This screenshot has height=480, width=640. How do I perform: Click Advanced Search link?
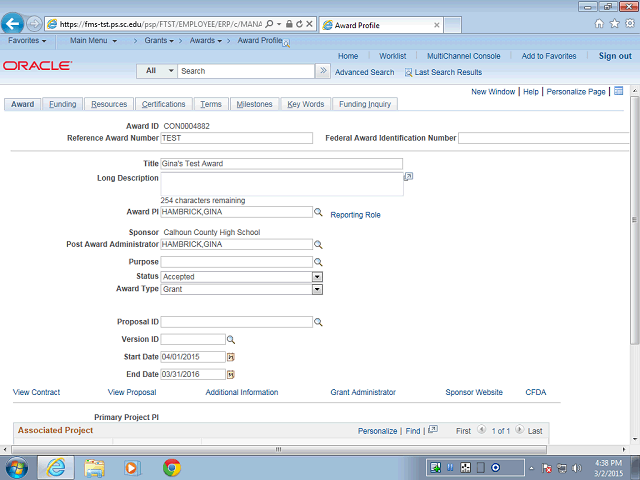tap(364, 72)
